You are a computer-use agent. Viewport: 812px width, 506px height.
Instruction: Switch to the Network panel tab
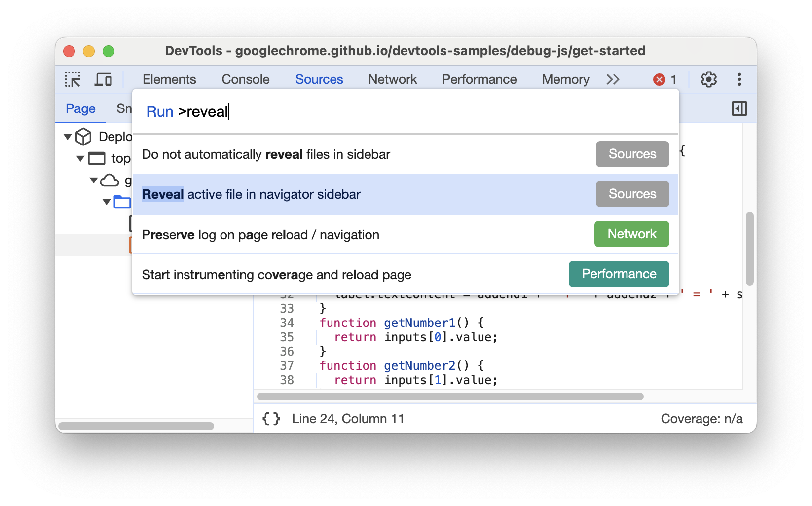(392, 79)
